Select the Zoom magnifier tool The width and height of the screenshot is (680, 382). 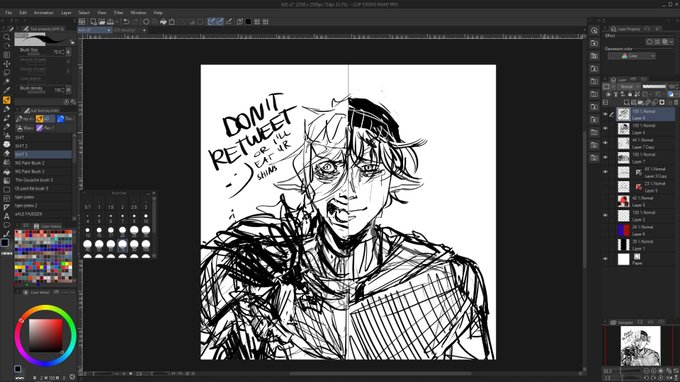tap(7, 37)
